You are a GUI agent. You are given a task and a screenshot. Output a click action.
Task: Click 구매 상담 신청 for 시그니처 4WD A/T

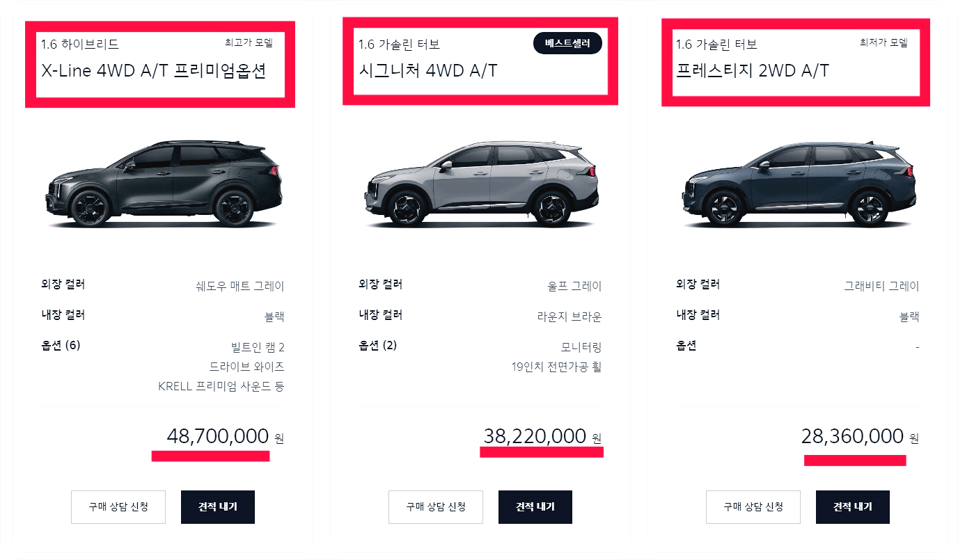435,506
